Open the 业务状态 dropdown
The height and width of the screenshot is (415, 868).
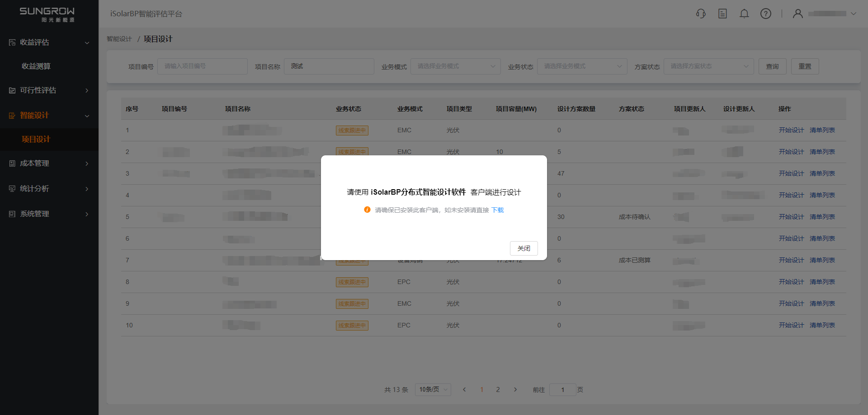coord(582,66)
